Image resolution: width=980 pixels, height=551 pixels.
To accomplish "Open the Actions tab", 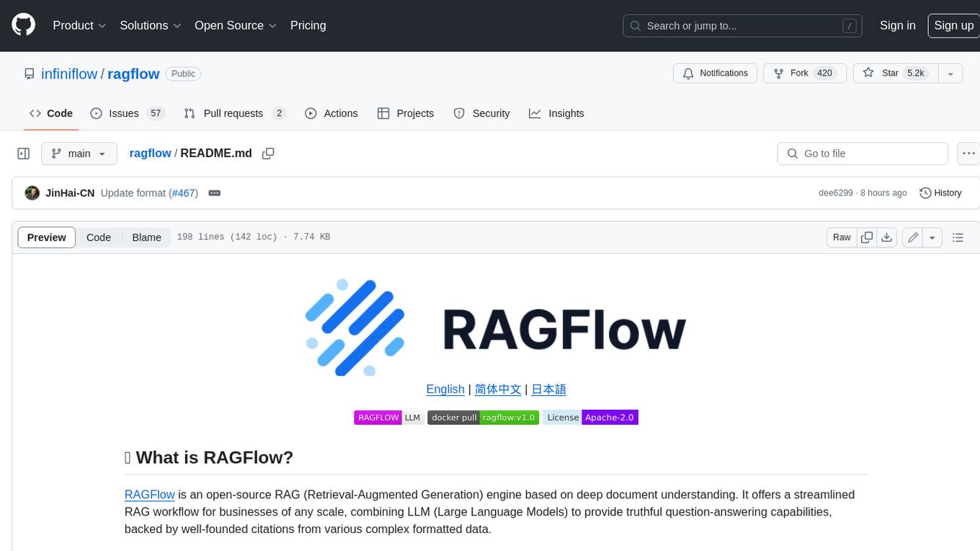I will [x=331, y=113].
